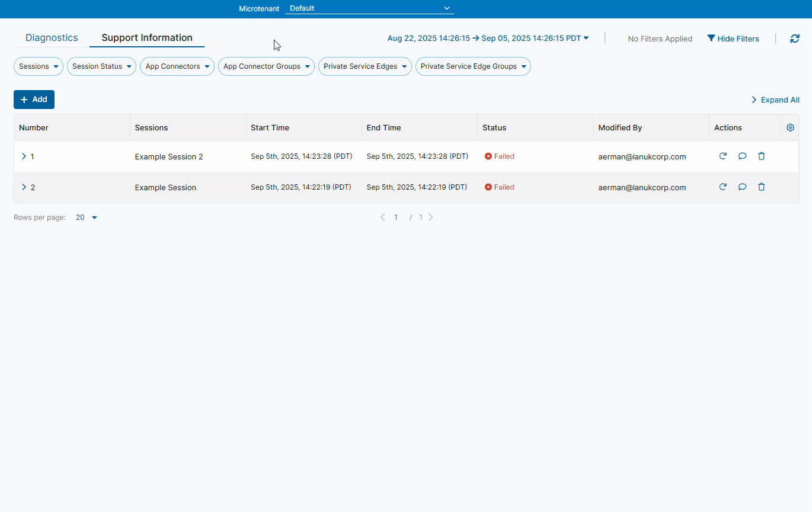Open table column settings gear icon
This screenshot has height=512, width=812.
point(790,127)
